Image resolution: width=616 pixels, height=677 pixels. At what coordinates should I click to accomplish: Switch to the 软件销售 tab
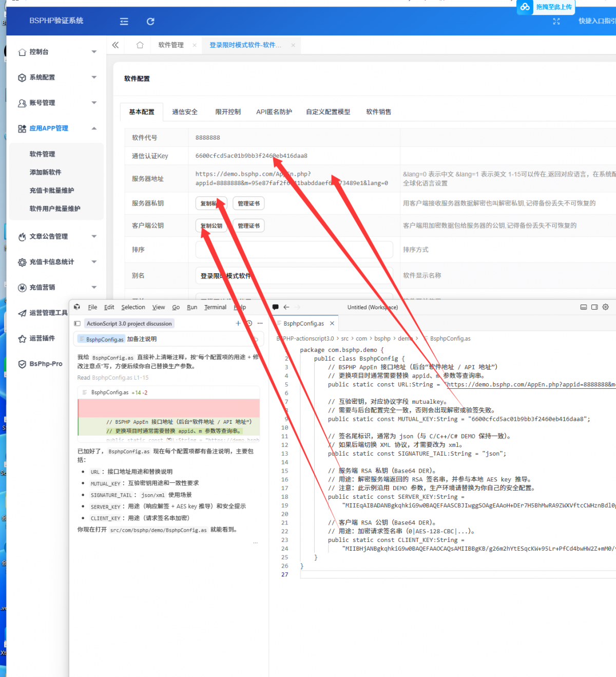(379, 112)
